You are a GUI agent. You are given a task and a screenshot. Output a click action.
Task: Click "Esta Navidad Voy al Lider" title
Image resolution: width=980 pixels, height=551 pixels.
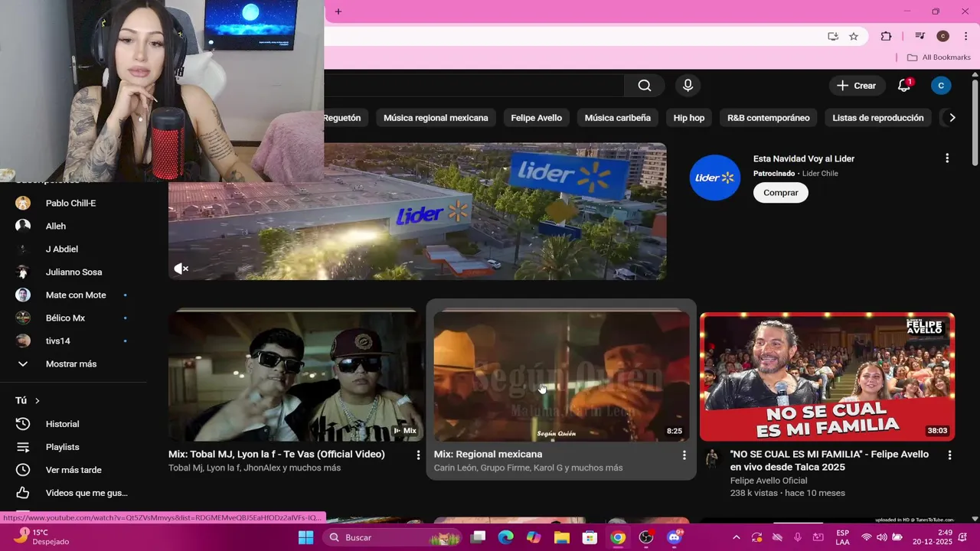point(804,159)
